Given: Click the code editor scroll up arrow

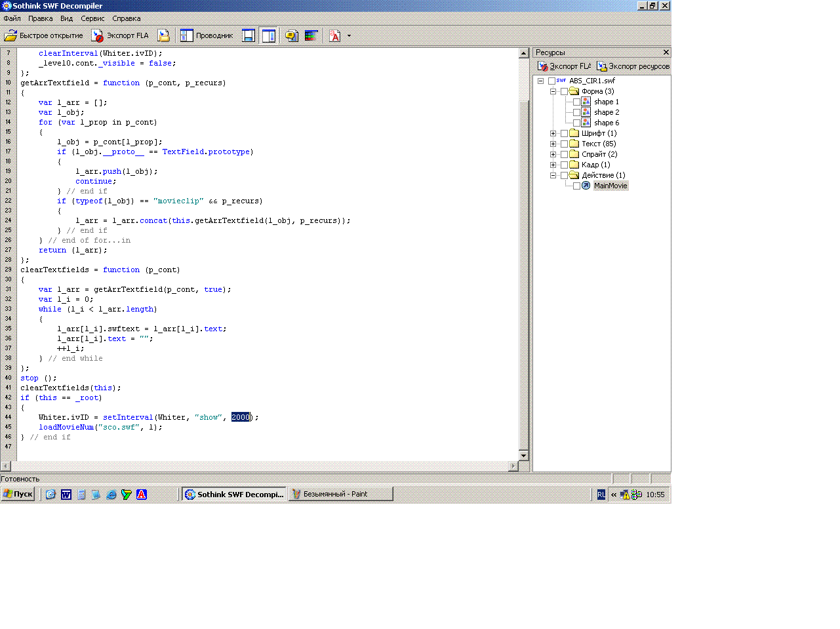Looking at the screenshot, I should point(523,53).
